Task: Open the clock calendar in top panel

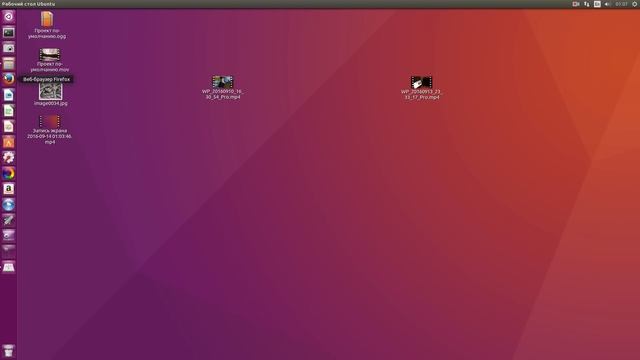Action: pyautogui.click(x=621, y=4)
